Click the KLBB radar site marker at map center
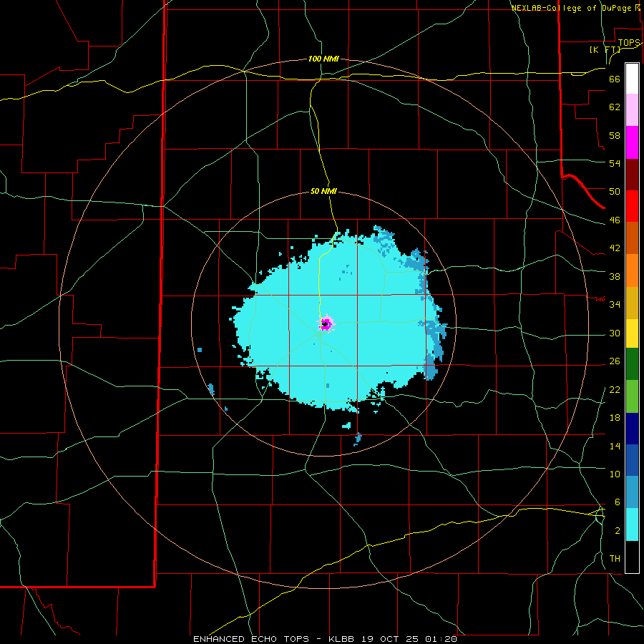Screen dimensions: 644x644 [326, 324]
